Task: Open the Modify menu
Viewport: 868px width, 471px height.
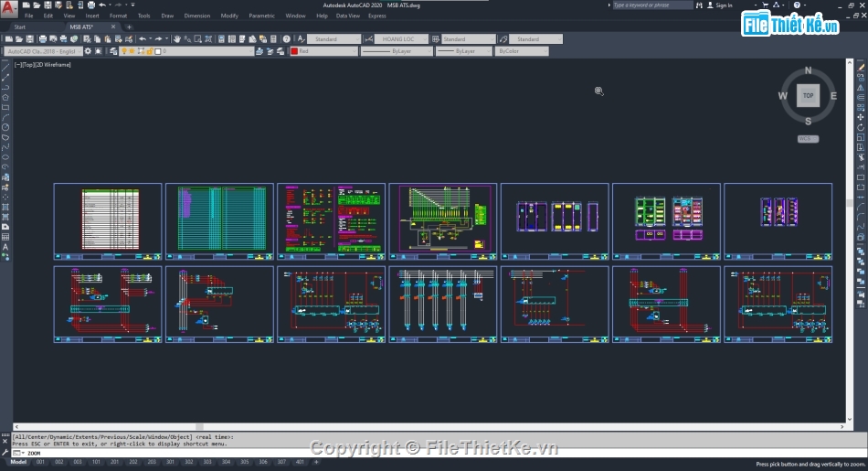Action: point(229,16)
